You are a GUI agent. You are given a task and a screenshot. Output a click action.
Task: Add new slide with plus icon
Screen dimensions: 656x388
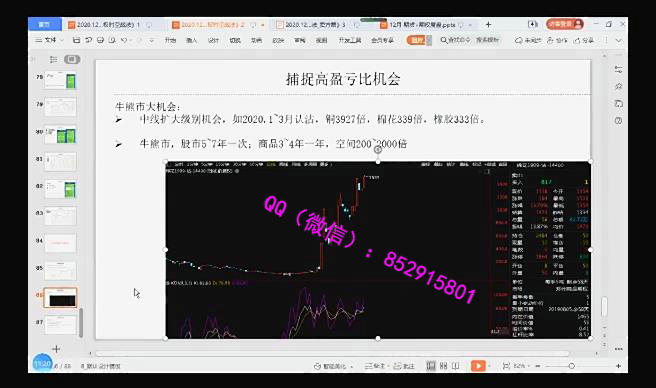(x=56, y=349)
